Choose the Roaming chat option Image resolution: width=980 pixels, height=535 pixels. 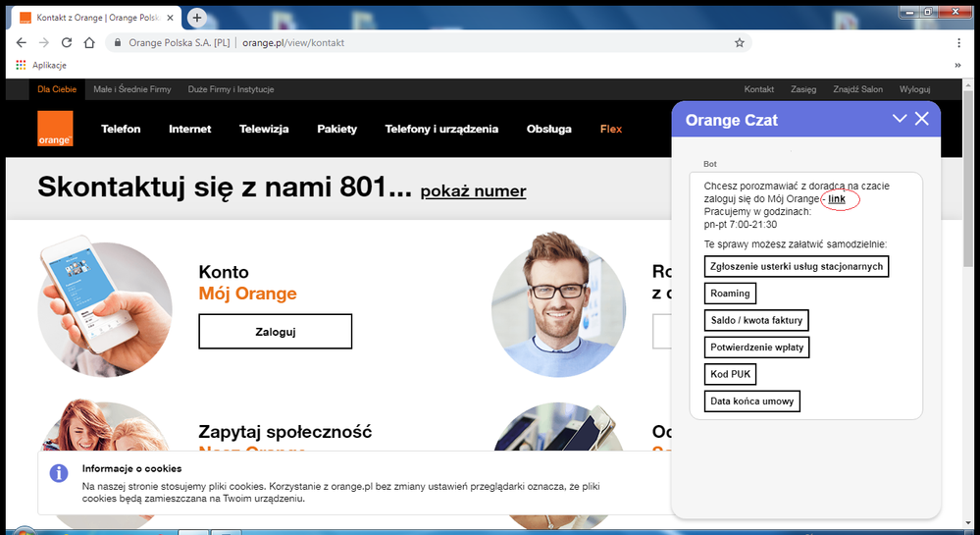730,293
